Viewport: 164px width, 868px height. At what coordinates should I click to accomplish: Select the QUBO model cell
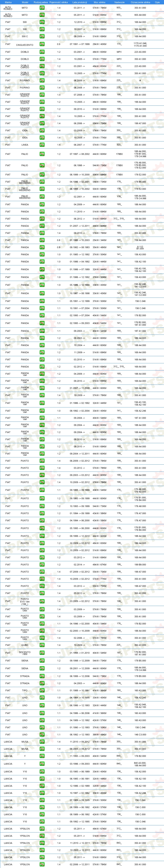tap(25, 645)
